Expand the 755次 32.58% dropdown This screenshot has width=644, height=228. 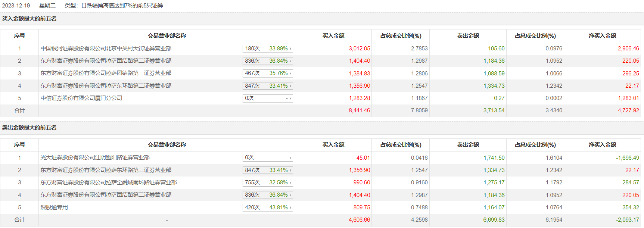click(267, 182)
